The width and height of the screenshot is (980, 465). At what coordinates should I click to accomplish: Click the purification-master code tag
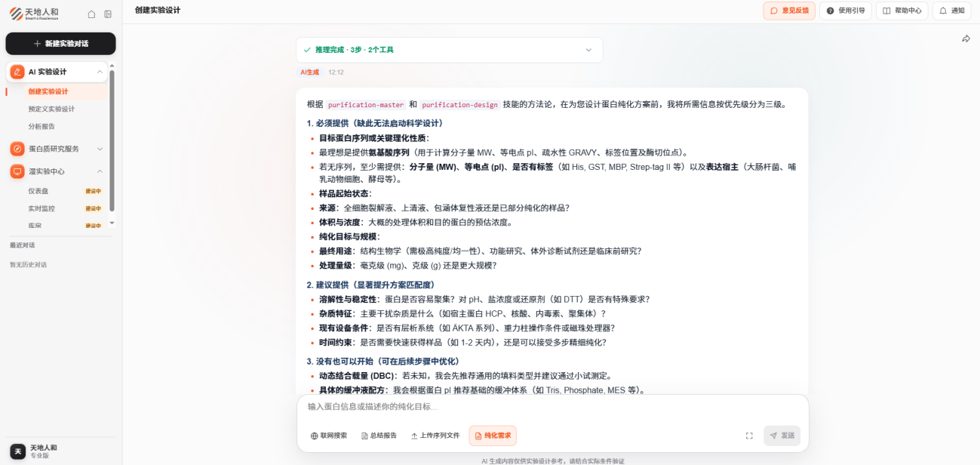coord(366,105)
